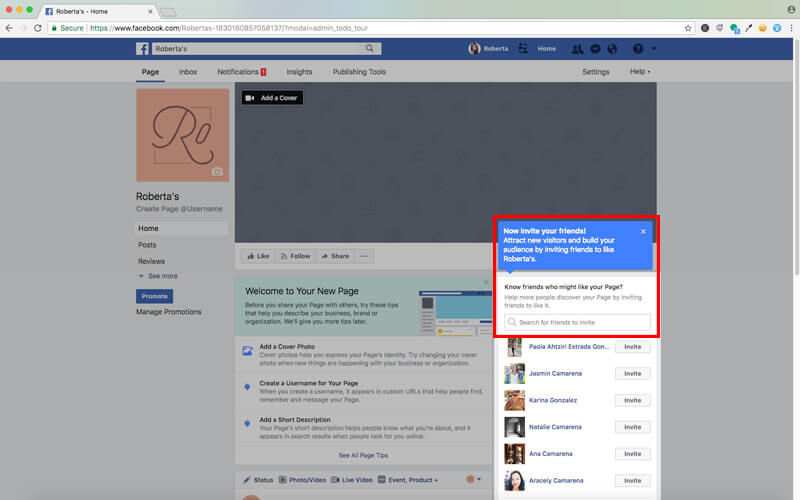Invite Ana Camarena
The width and height of the screenshot is (800, 500).
pos(632,454)
